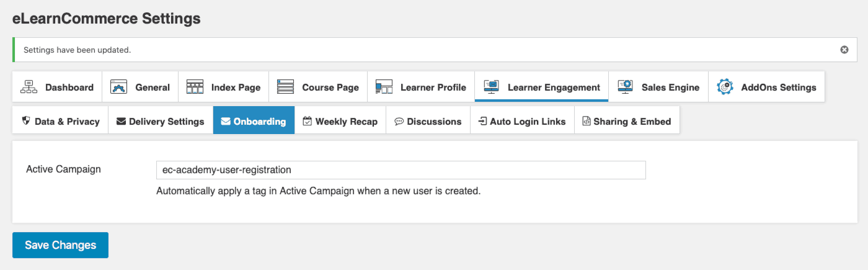Click the Sales Engine gear monitor icon

click(625, 87)
